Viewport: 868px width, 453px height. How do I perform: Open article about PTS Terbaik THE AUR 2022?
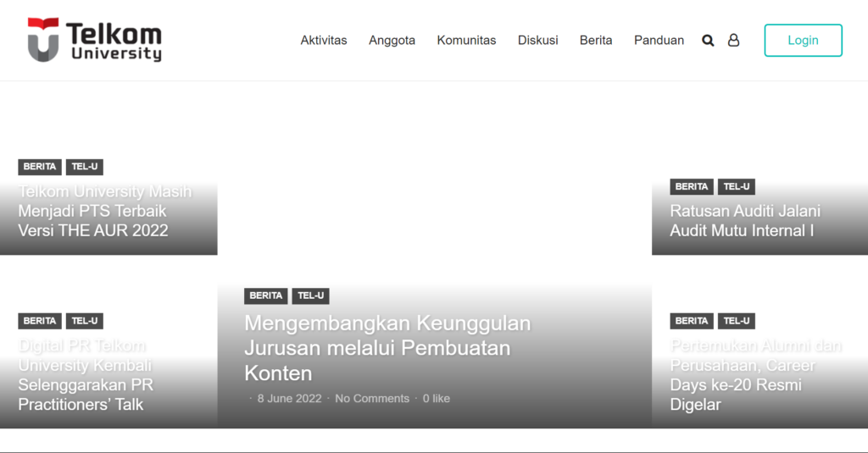coord(105,211)
